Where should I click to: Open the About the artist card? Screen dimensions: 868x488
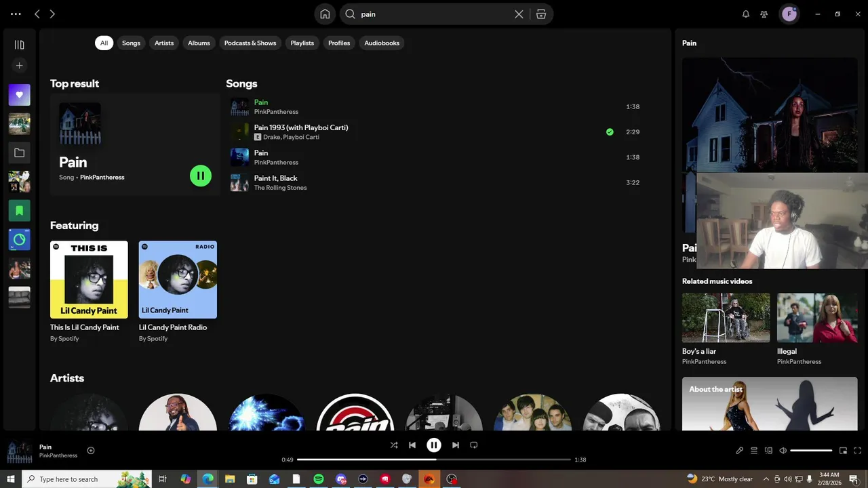(x=770, y=404)
